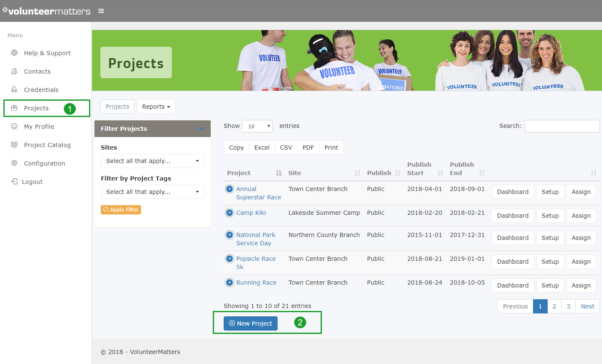Open the Sites filter dropdown
602x364 pixels.
click(x=152, y=161)
